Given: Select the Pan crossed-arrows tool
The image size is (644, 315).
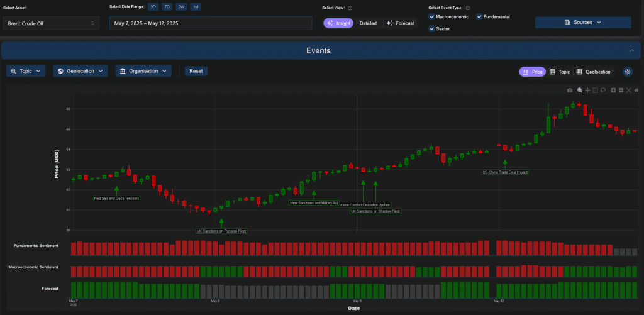Looking at the screenshot, I should [587, 91].
